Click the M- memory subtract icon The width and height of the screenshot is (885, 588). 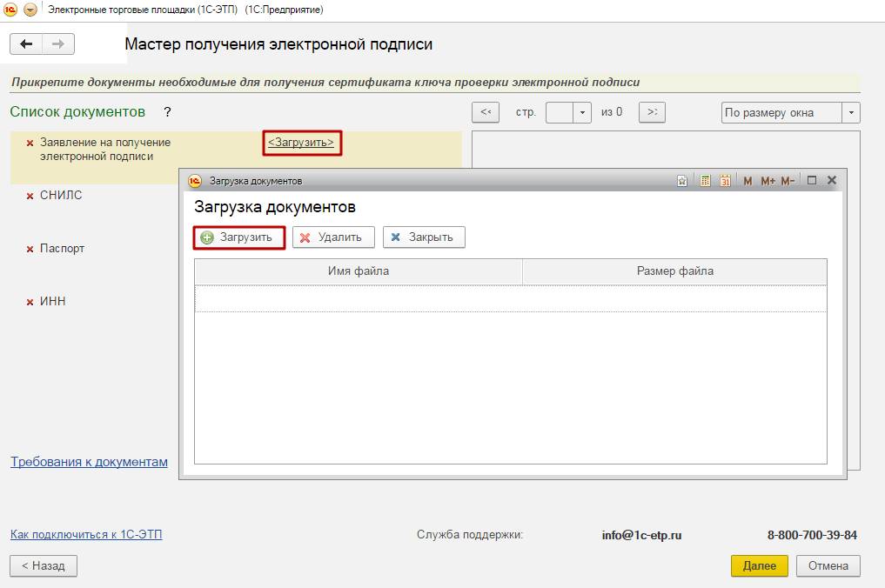788,181
